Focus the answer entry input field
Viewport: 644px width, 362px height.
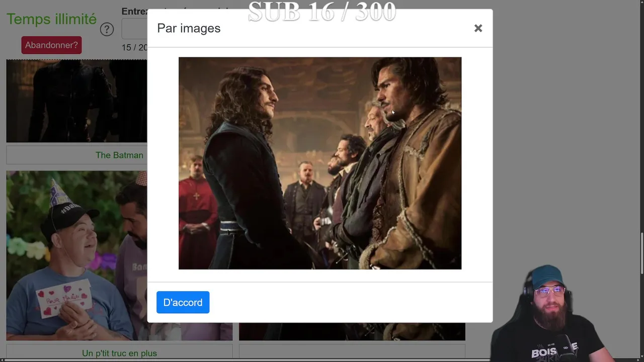pos(135,29)
